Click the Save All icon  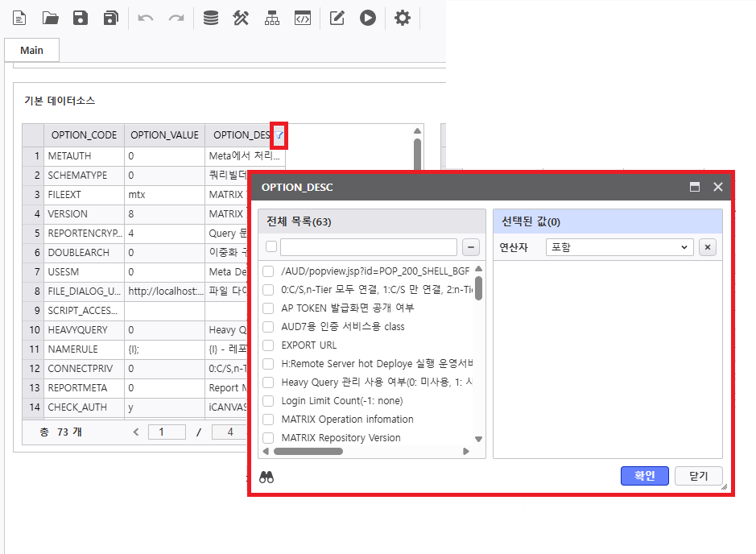(111, 18)
